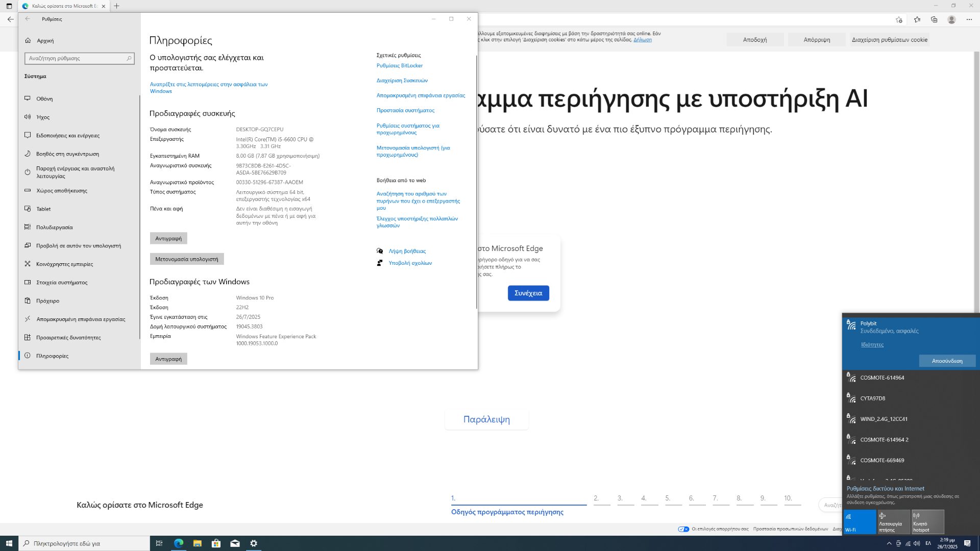Open the Edge Favorites list icon
This screenshot has width=980, height=551.
pyautogui.click(x=917, y=19)
